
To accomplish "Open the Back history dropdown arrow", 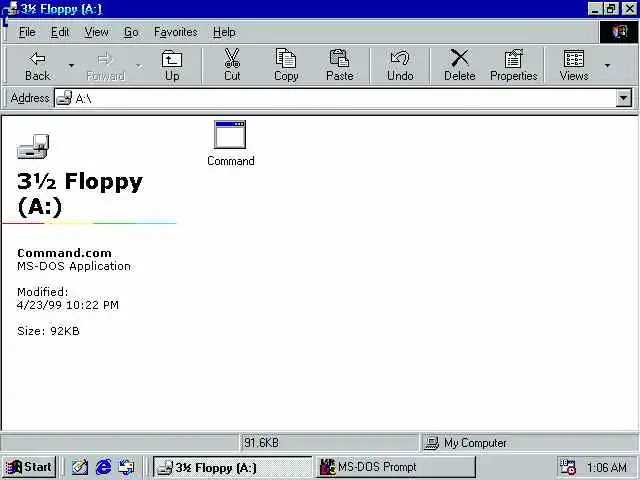I will click(71, 65).
